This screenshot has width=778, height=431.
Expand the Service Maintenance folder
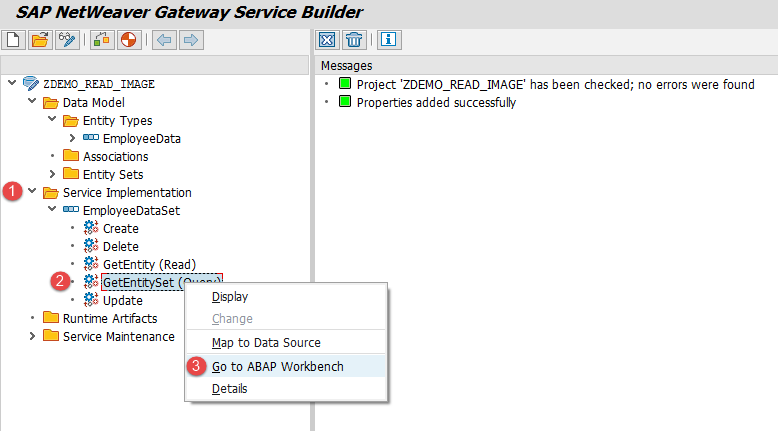tap(32, 336)
